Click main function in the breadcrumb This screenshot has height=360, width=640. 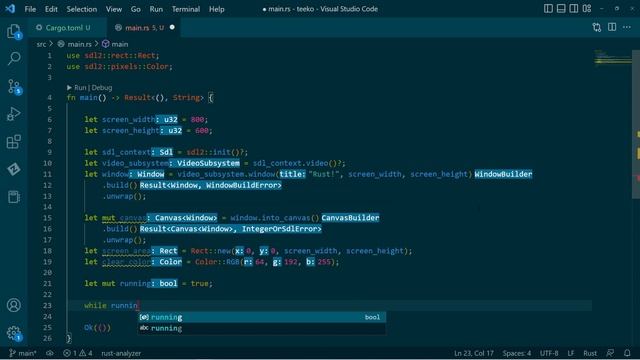(120, 44)
